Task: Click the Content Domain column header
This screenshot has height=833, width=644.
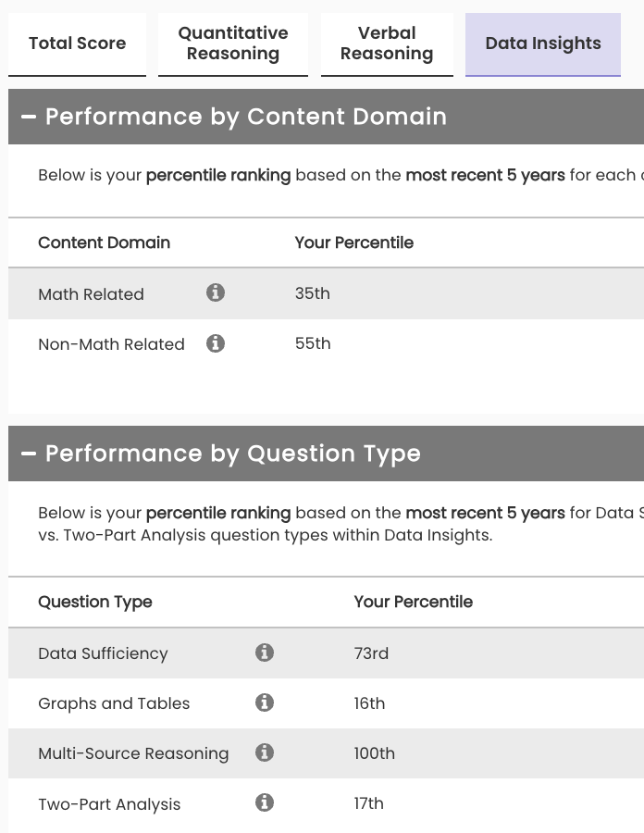Action: 104,242
